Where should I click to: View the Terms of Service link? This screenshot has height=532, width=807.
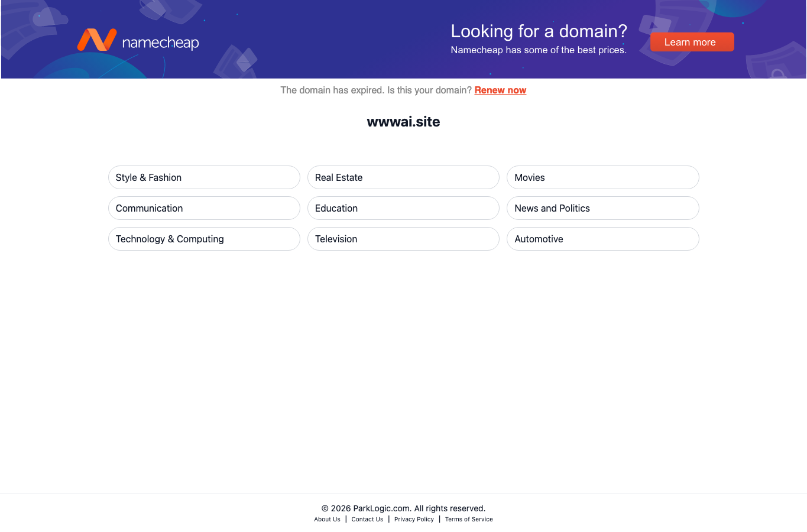click(x=469, y=519)
